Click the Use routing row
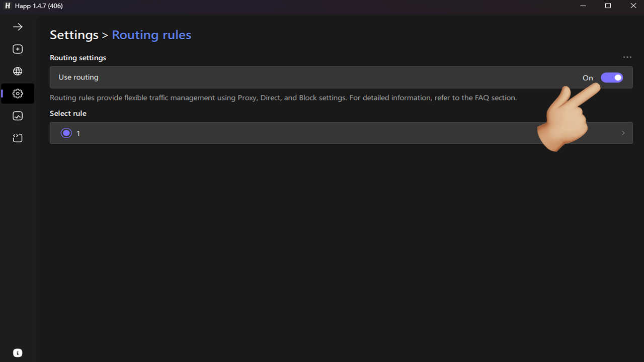The width and height of the screenshot is (644, 362). pos(302,77)
